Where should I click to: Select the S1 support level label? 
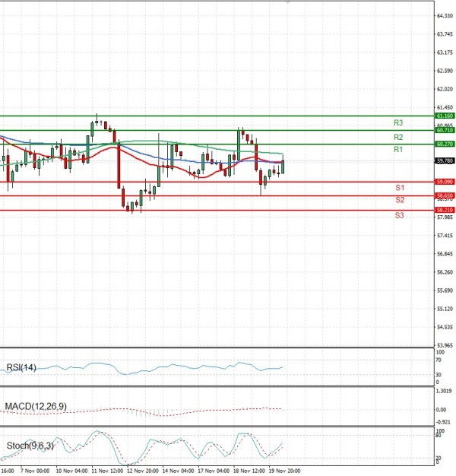click(399, 187)
